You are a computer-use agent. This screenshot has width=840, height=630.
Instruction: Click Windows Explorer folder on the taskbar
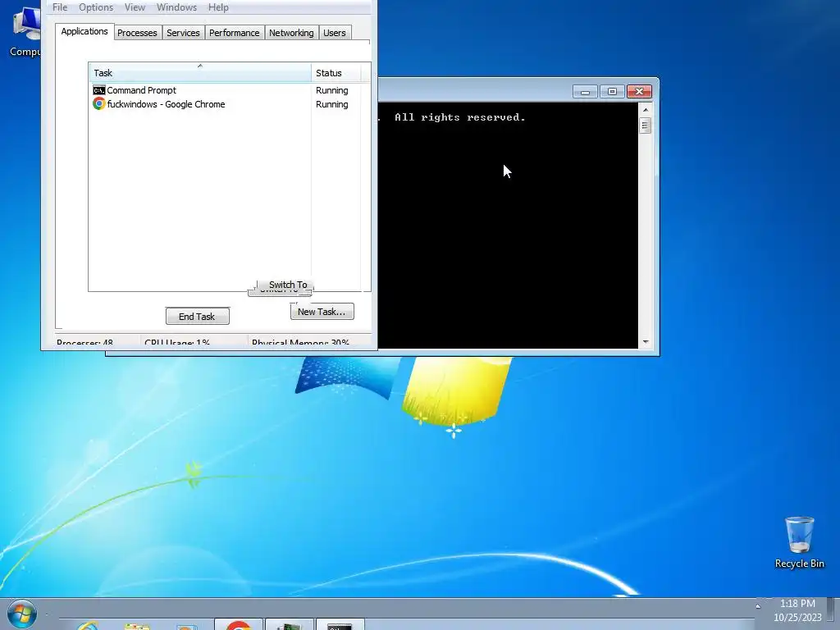137,626
